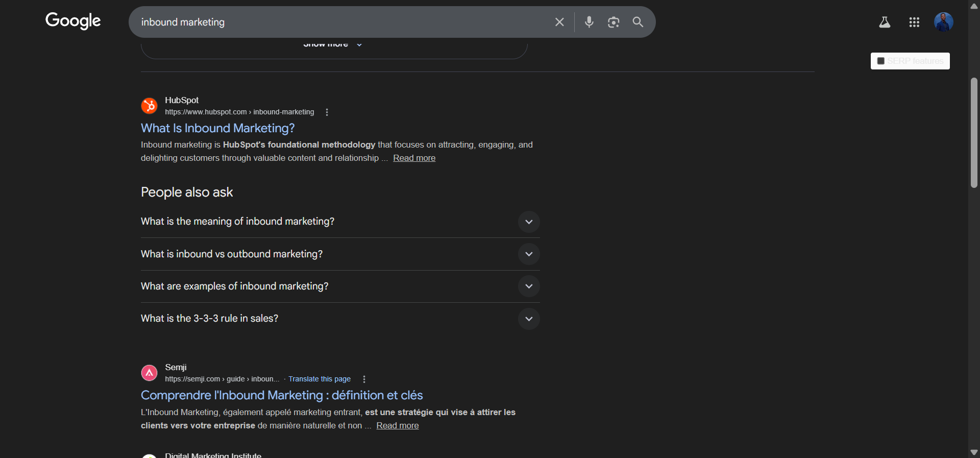Open 'What Is Inbound Marketing?' result
The width and height of the screenshot is (980, 458).
point(217,128)
